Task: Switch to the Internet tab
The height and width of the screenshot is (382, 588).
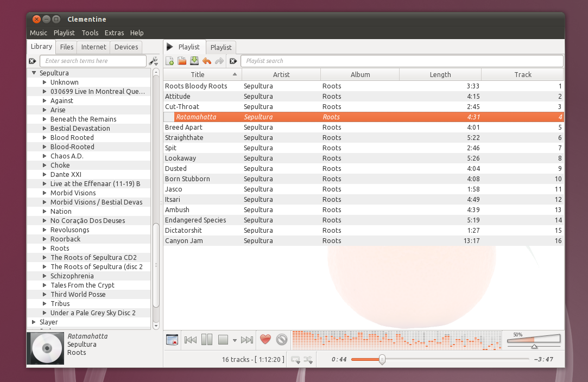Action: (93, 47)
